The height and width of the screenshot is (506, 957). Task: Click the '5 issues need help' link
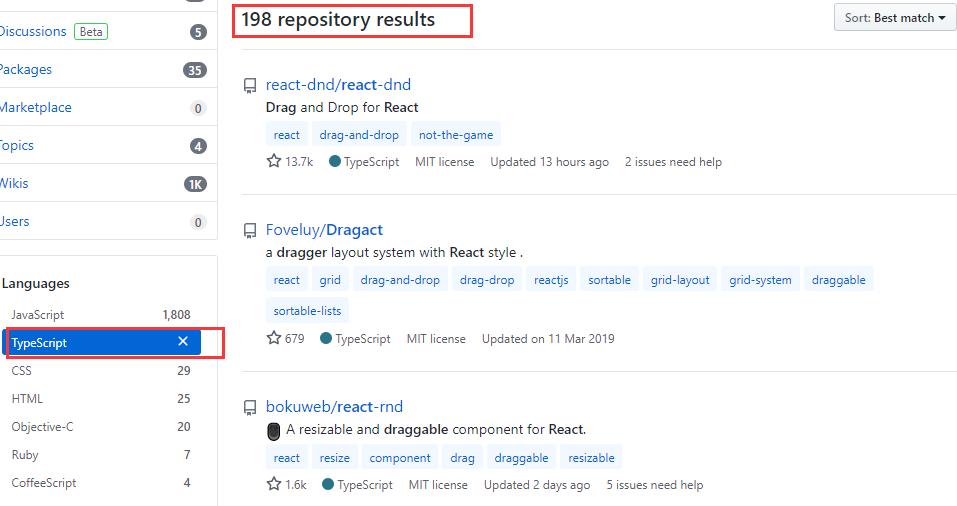pos(655,485)
